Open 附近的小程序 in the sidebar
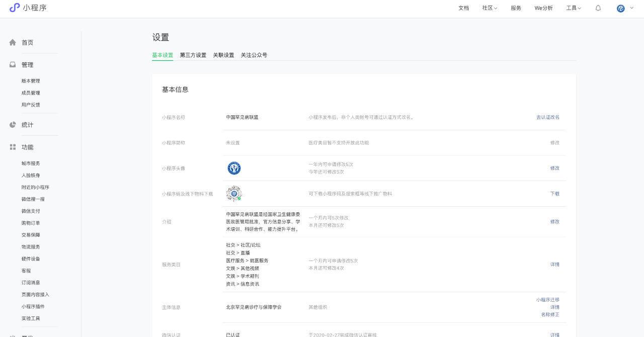The height and width of the screenshot is (337, 644). 35,187
